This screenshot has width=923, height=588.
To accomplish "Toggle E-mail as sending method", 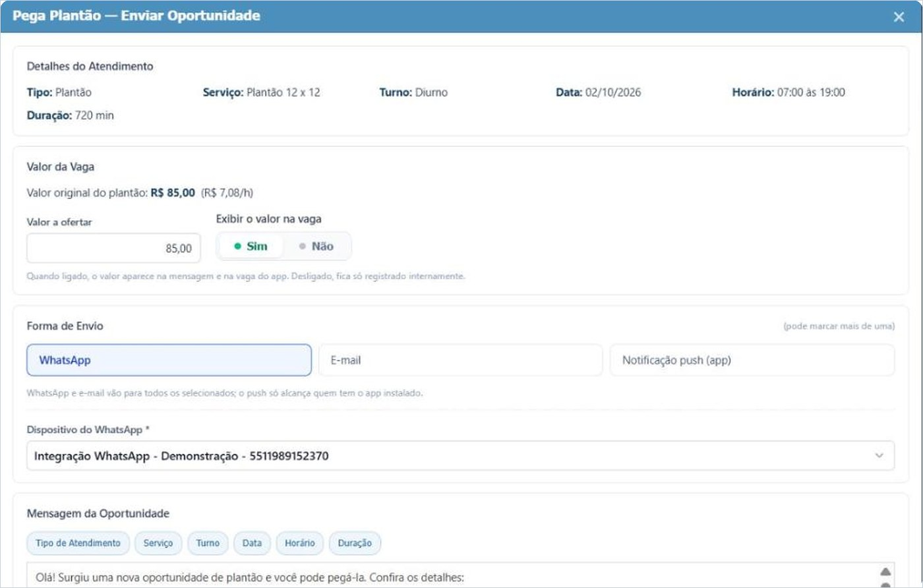I will click(x=460, y=360).
